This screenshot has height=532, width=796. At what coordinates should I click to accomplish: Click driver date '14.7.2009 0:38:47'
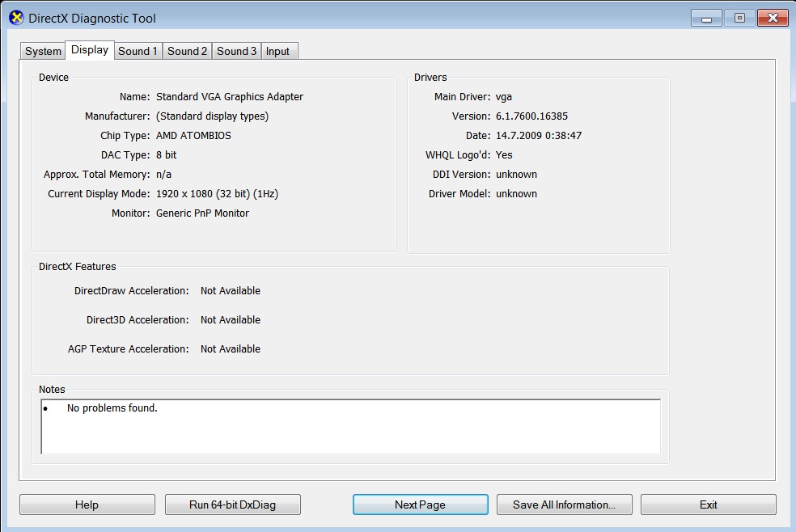click(539, 135)
